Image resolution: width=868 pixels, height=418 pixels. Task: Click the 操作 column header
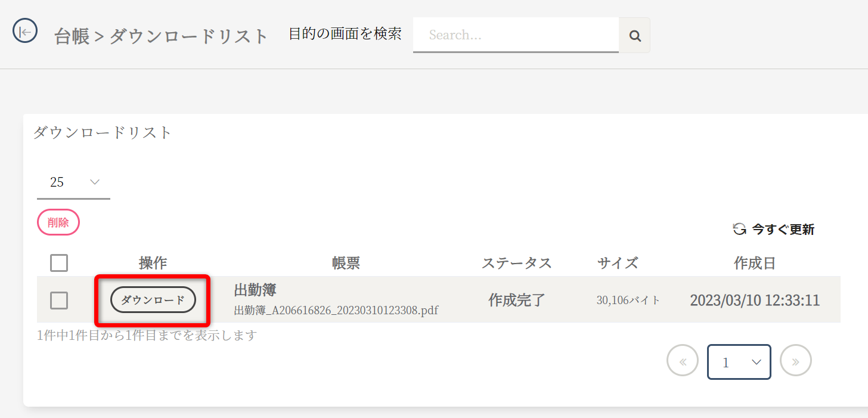[153, 263]
